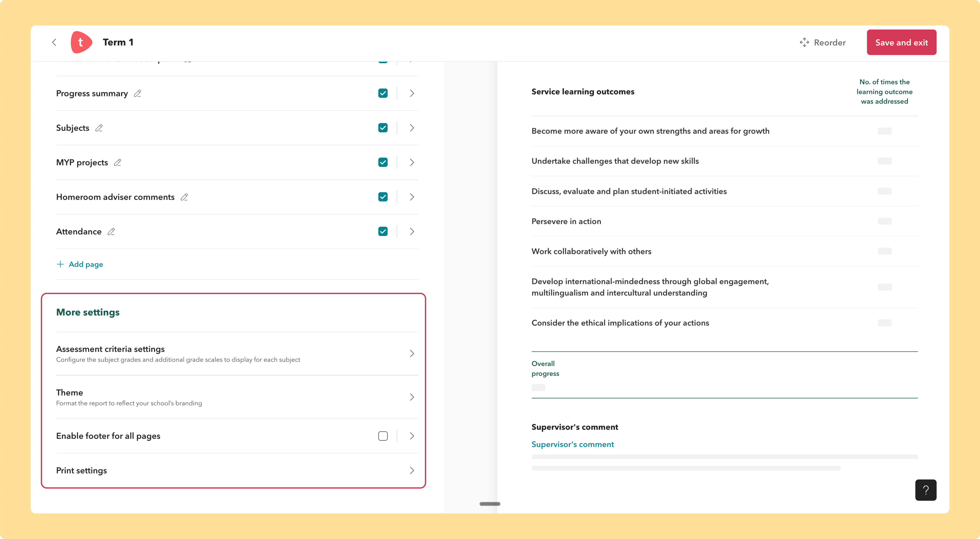Select the Homeroom adviser comments label
The image size is (980, 539).
(x=115, y=197)
